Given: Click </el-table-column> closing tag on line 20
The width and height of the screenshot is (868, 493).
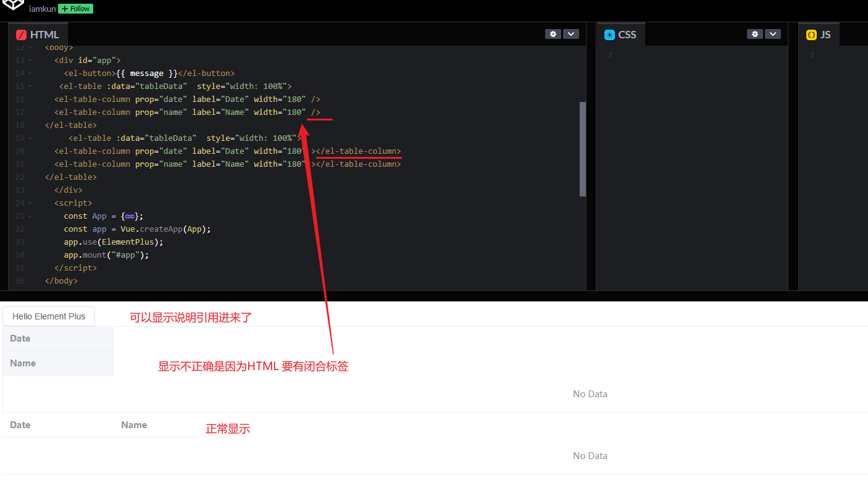Looking at the screenshot, I should (359, 151).
